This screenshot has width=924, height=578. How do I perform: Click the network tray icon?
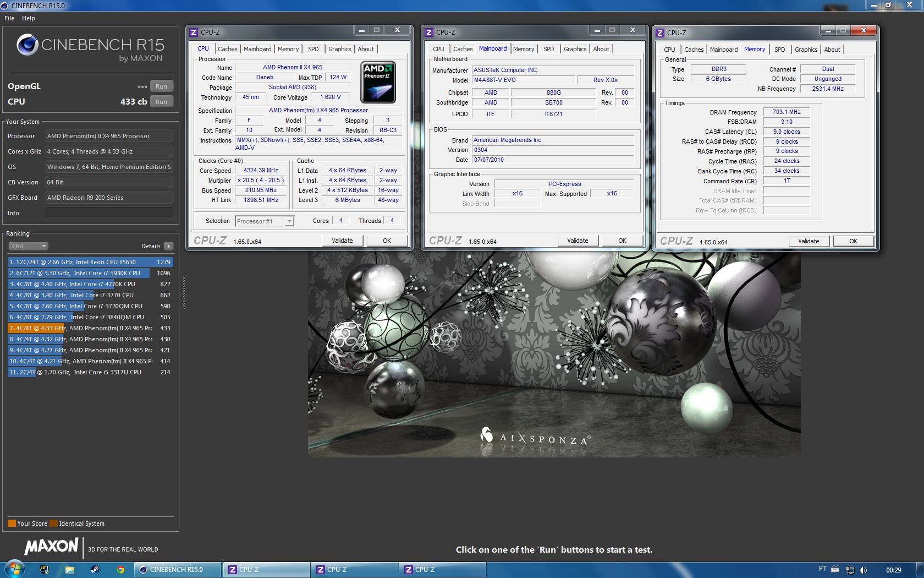pos(850,570)
